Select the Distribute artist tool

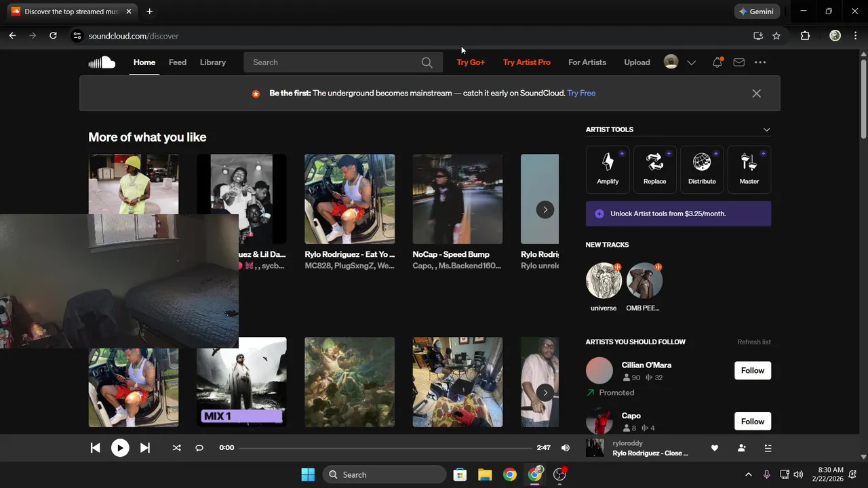702,169
